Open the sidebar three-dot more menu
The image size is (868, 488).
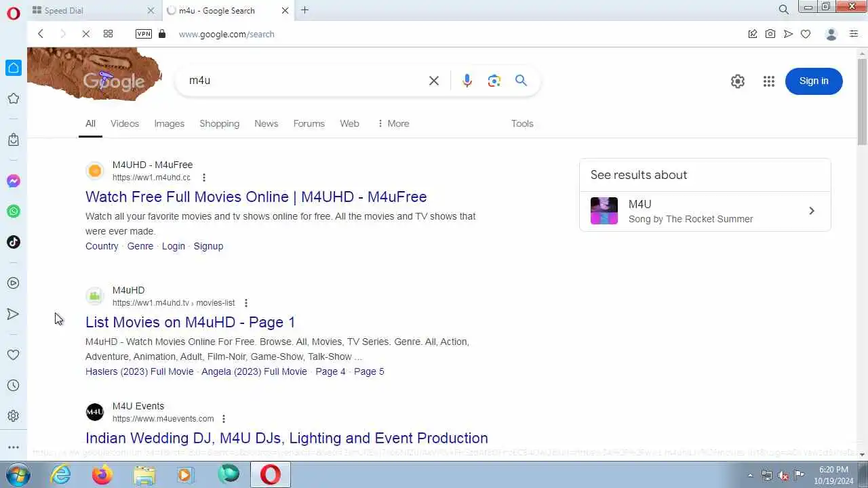coord(14,447)
